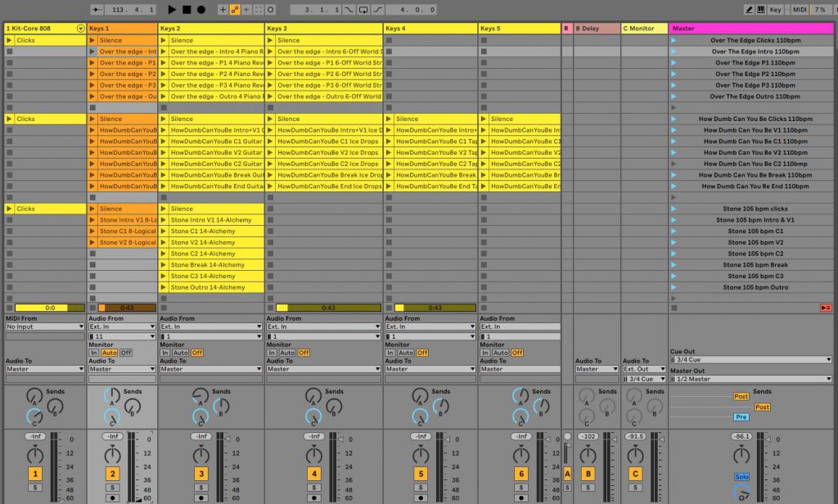Viewport: 838px width, 504px height.
Task: Open the MIDI From No Input dropdown
Action: (x=45, y=326)
